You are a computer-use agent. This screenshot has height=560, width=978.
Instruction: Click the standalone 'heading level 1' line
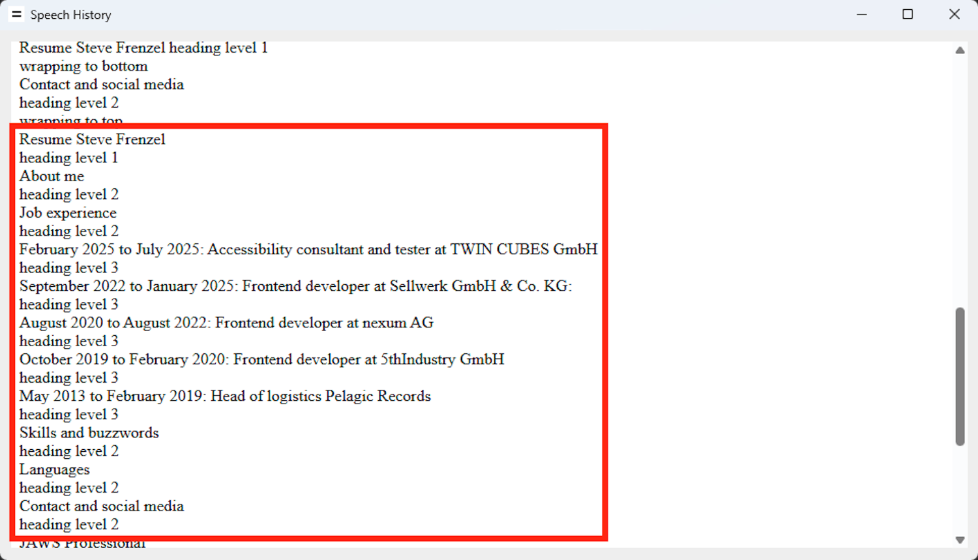click(x=68, y=158)
